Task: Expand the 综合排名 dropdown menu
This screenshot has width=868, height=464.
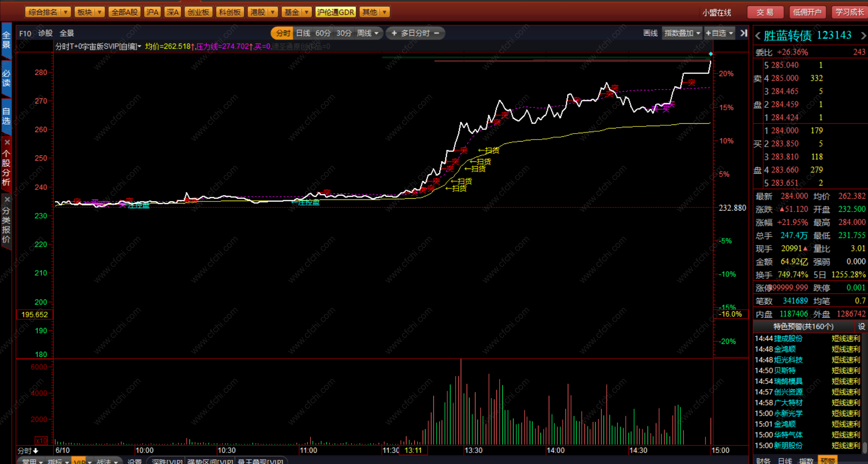Action: pos(65,12)
